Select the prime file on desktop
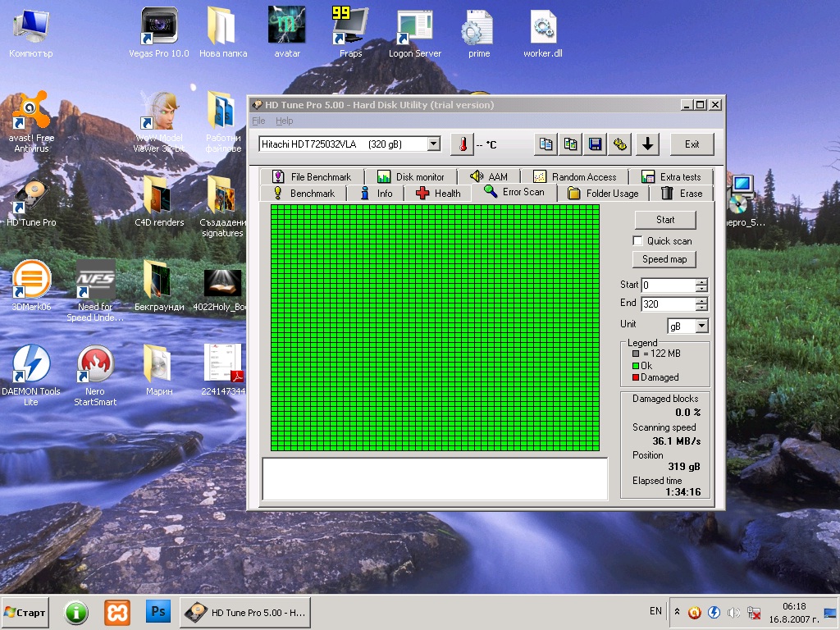Screen dimensions: 840x630 [479, 32]
